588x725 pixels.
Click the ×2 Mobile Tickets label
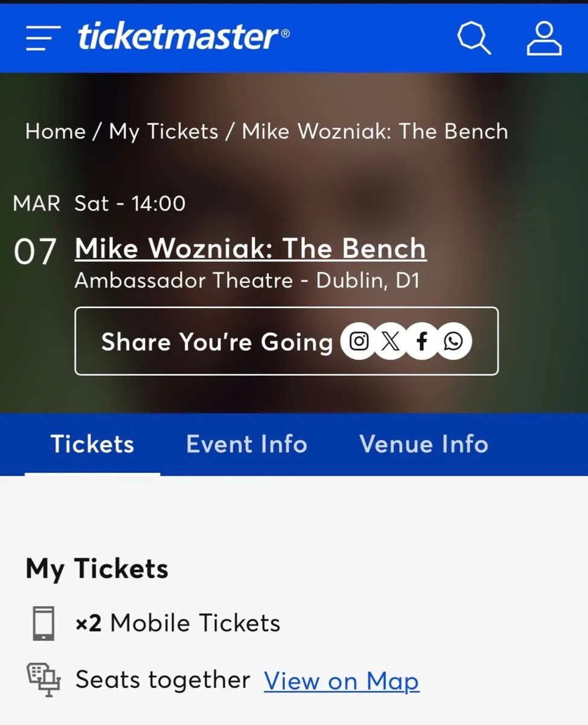(177, 622)
